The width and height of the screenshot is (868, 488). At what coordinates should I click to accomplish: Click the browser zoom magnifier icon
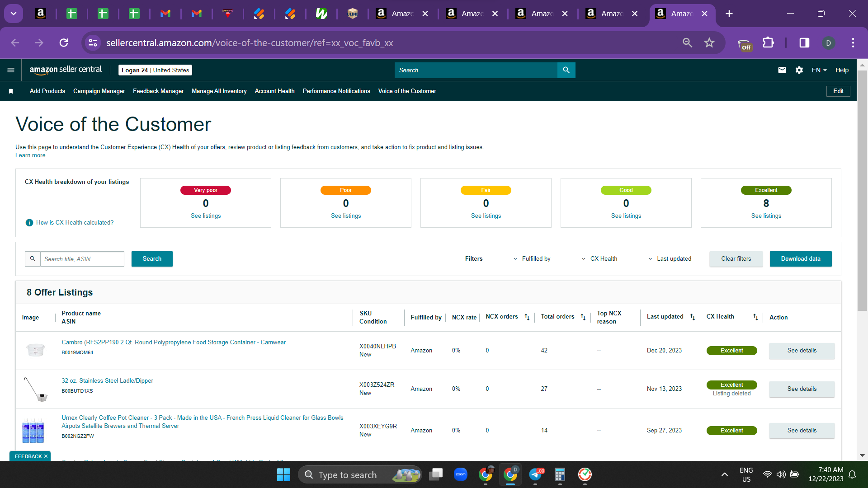687,42
